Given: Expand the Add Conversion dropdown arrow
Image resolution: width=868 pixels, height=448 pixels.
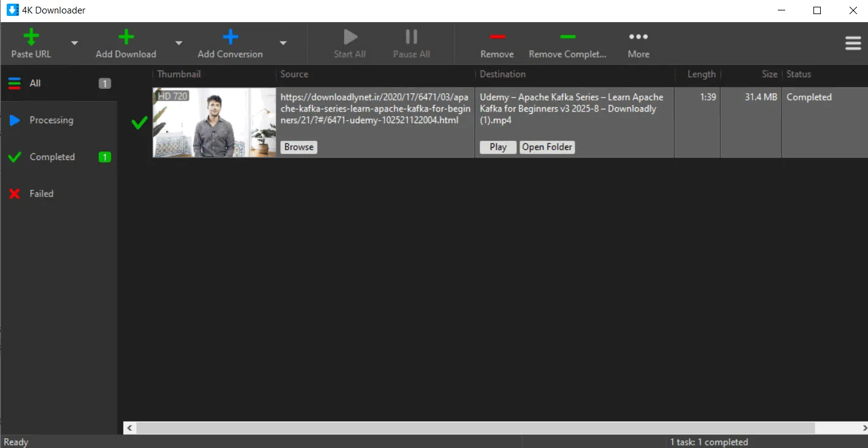Looking at the screenshot, I should point(283,43).
